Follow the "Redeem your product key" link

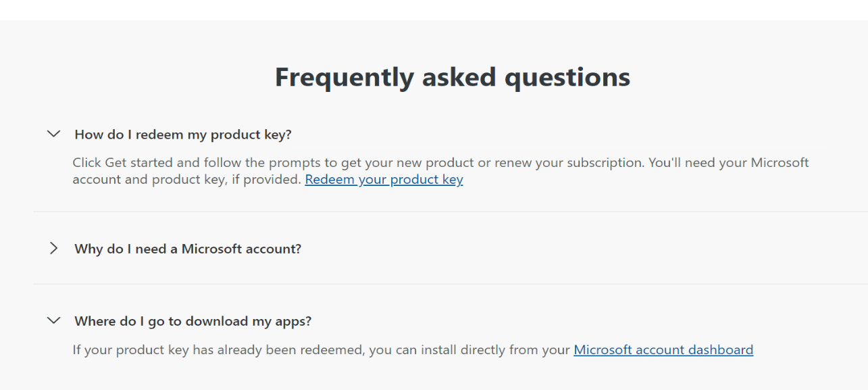click(x=384, y=180)
